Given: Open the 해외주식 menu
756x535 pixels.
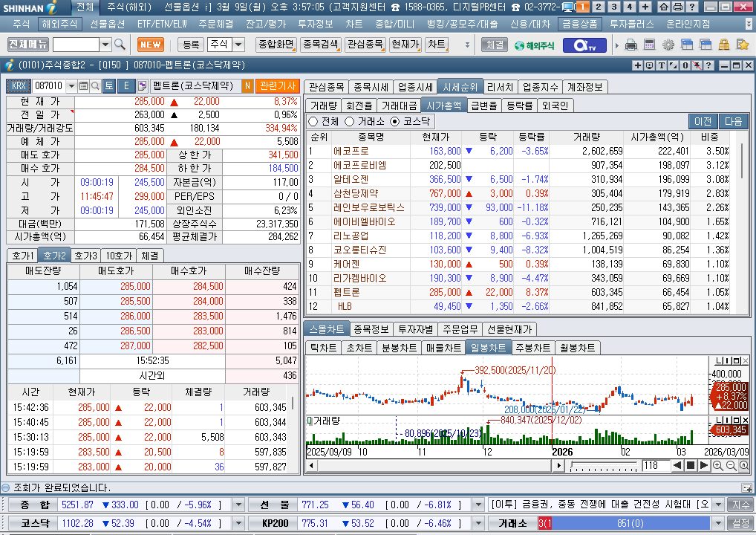Looking at the screenshot, I should pyautogui.click(x=60, y=24).
